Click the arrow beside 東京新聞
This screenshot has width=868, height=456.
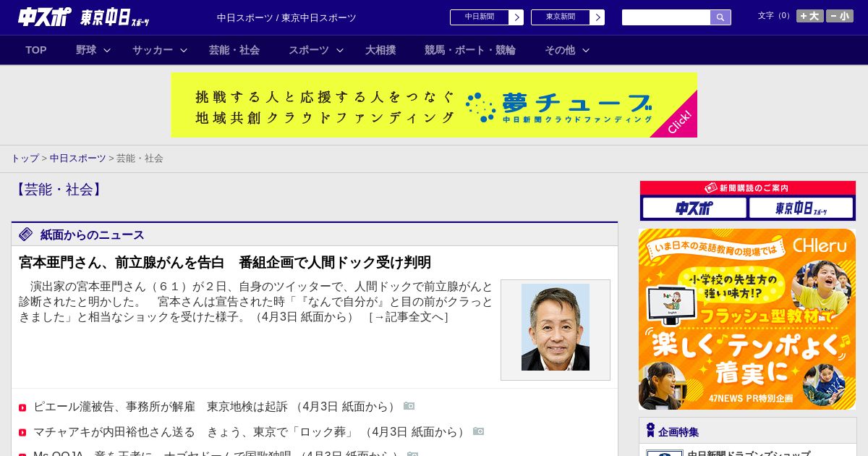coord(597,17)
